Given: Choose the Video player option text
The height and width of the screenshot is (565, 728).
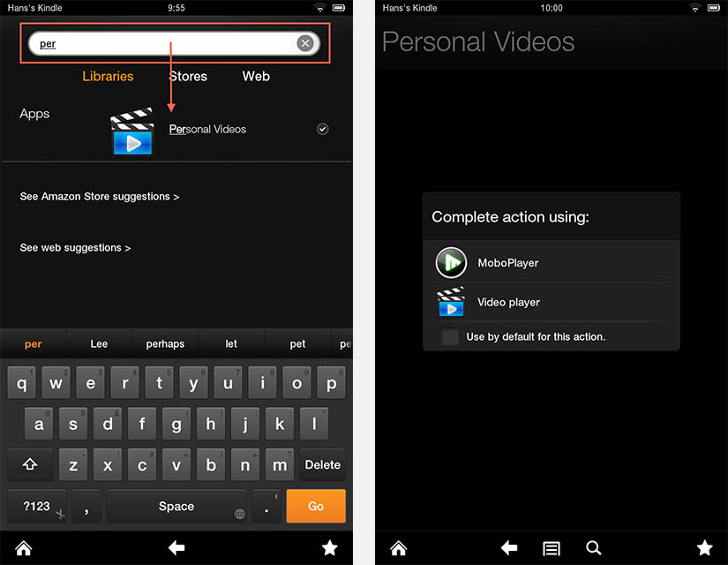Looking at the screenshot, I should [508, 303].
